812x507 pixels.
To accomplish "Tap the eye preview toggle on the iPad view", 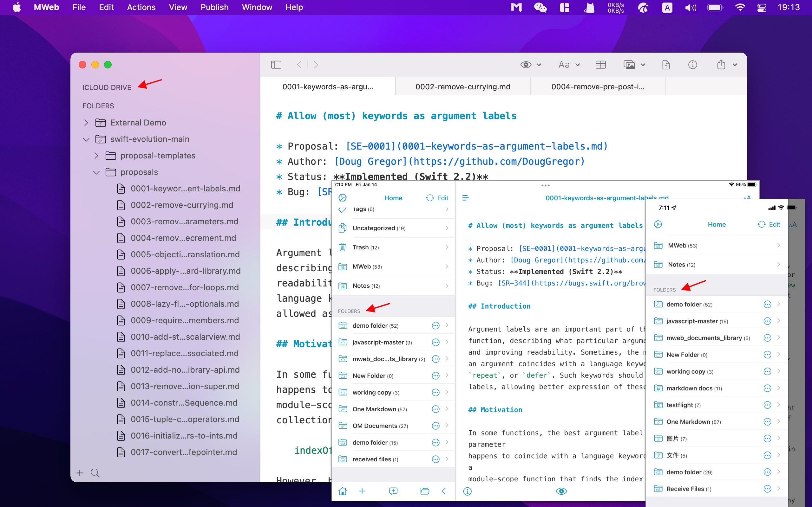I will [x=561, y=491].
